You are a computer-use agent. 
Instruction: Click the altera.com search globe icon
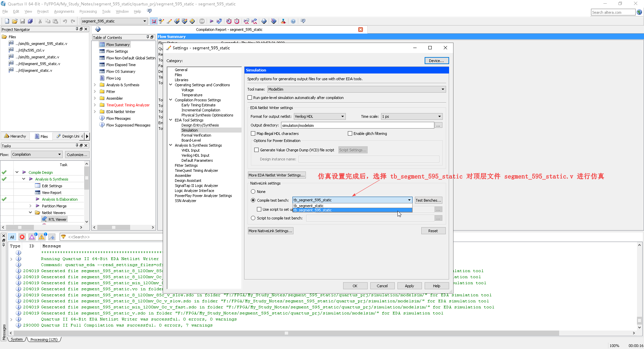coord(639,12)
